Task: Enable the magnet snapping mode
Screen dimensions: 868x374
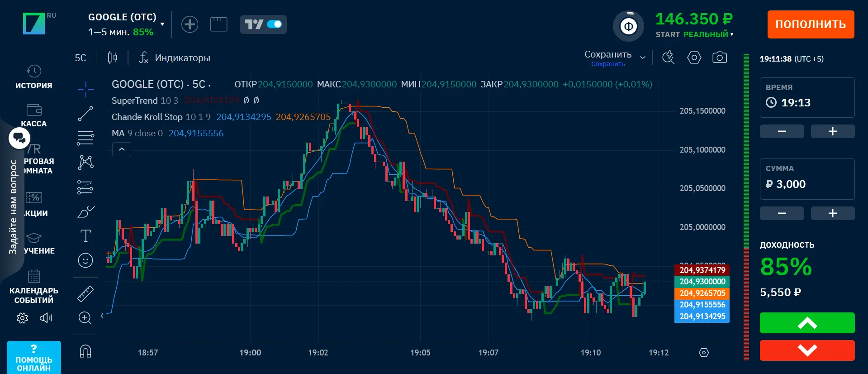Action: (x=85, y=351)
